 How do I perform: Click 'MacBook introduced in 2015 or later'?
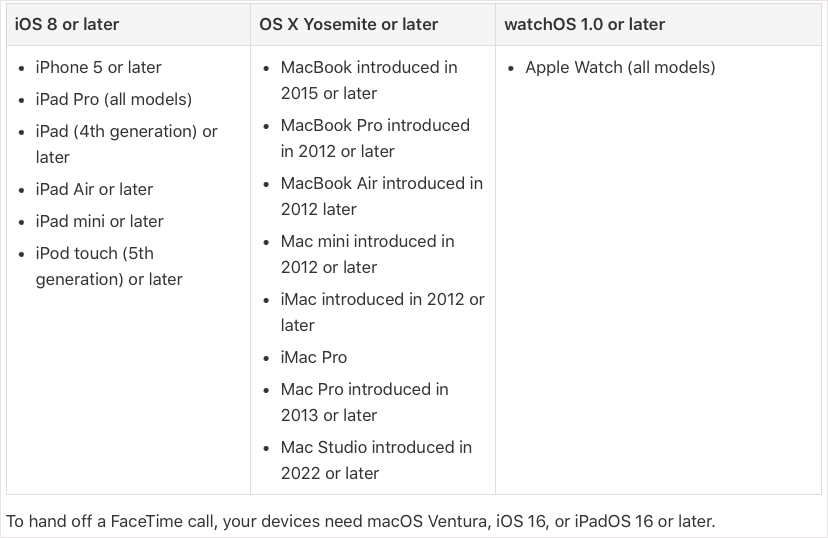(369, 80)
